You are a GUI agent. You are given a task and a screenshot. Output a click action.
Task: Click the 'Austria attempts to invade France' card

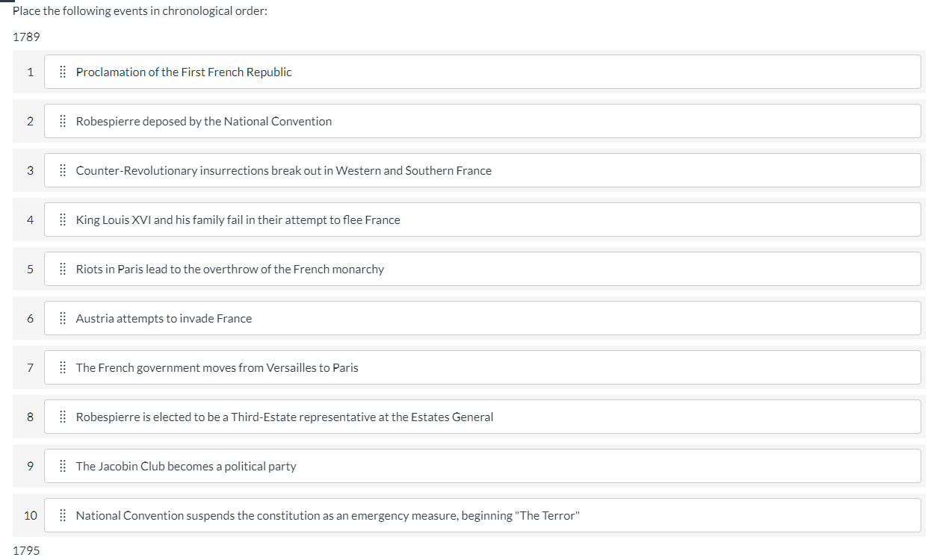[482, 318]
